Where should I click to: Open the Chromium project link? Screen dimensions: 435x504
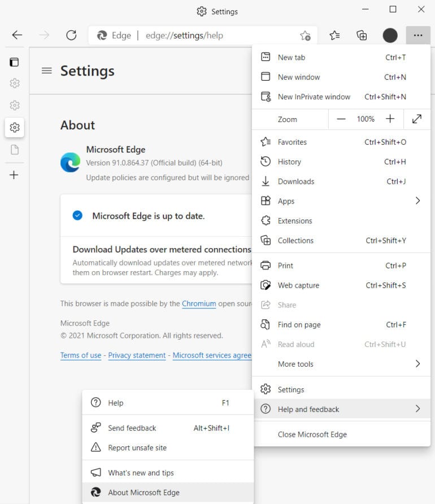[199, 303]
